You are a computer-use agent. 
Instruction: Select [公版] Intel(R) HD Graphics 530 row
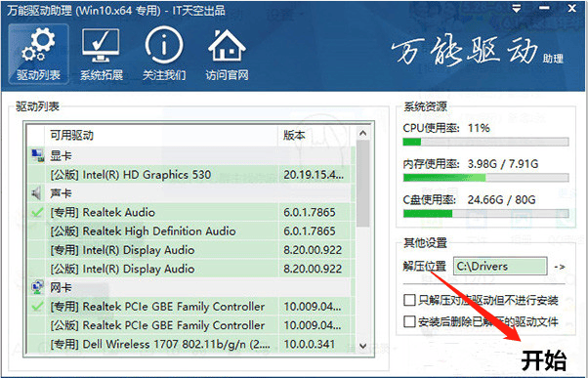(191, 175)
